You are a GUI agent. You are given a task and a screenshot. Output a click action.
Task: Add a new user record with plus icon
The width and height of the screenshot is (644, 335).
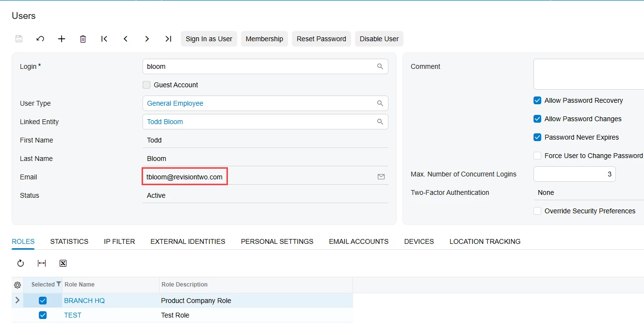[x=62, y=39]
